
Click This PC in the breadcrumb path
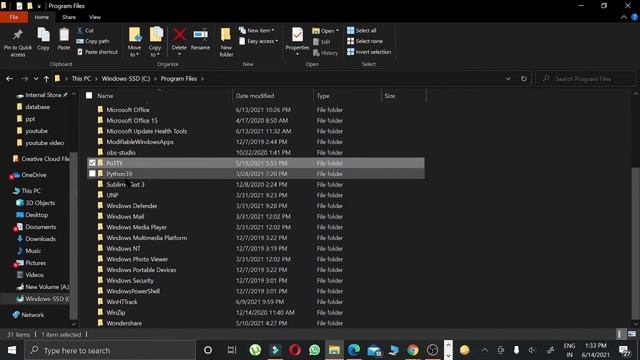[81, 79]
